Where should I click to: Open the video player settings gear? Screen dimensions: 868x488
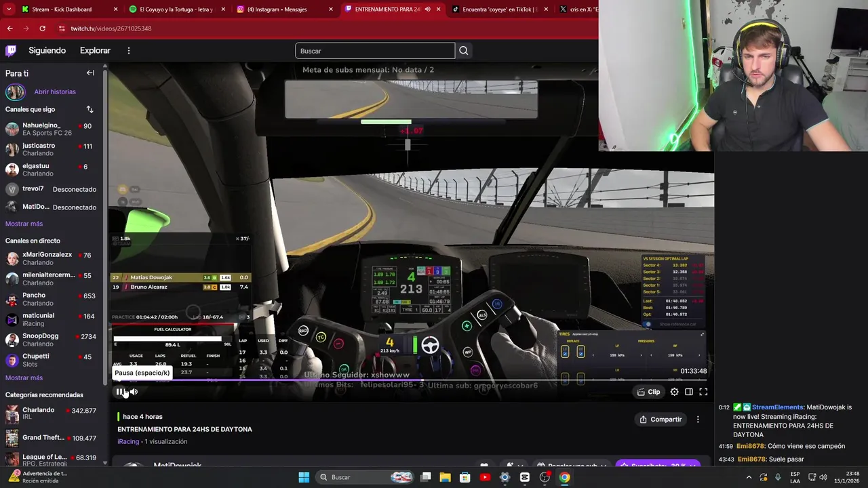tap(674, 392)
